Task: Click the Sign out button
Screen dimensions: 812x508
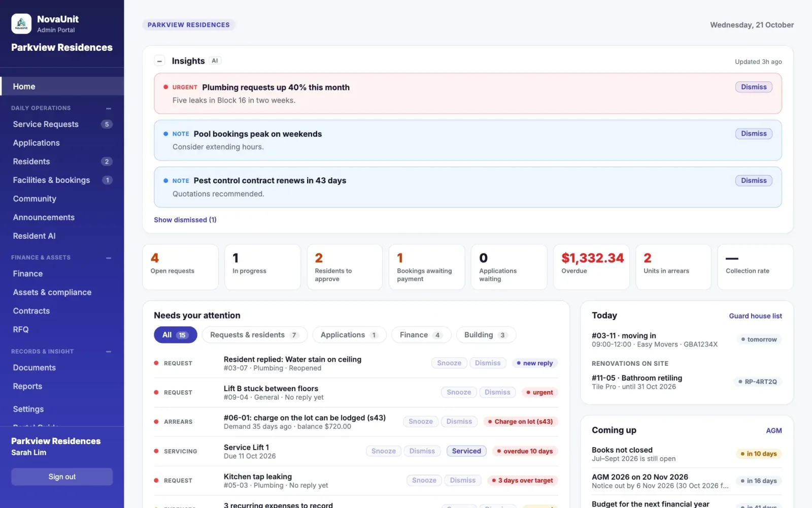Action: tap(62, 477)
